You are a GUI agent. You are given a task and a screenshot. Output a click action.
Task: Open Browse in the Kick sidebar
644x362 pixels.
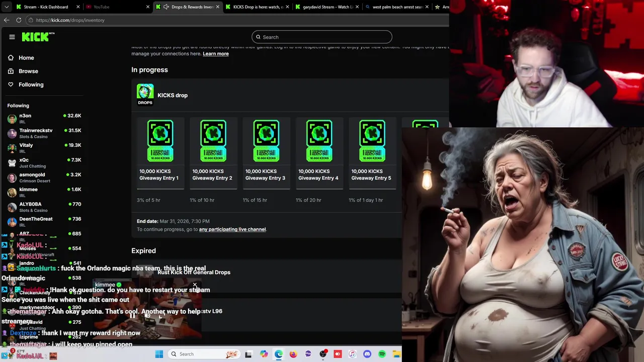28,71
